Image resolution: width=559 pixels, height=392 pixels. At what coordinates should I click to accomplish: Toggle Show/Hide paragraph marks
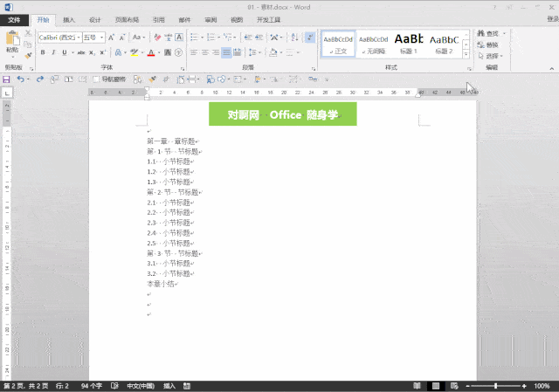tap(310, 38)
